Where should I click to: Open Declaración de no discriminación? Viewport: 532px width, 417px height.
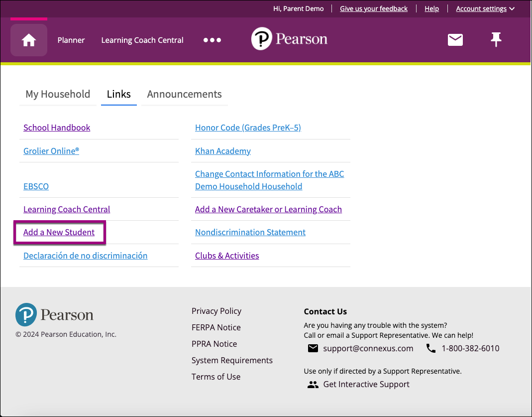coord(85,255)
